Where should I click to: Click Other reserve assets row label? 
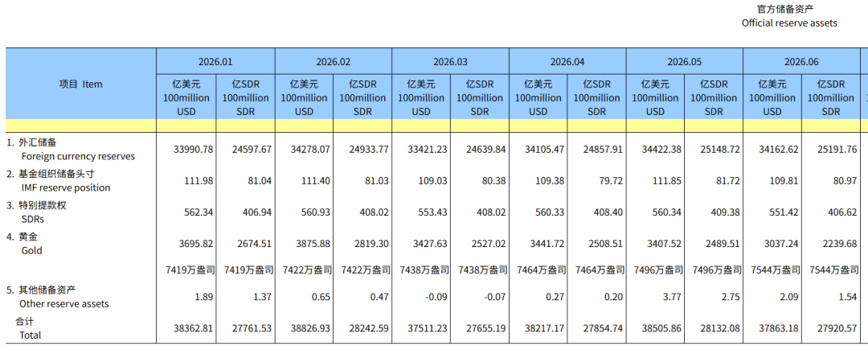tap(64, 304)
